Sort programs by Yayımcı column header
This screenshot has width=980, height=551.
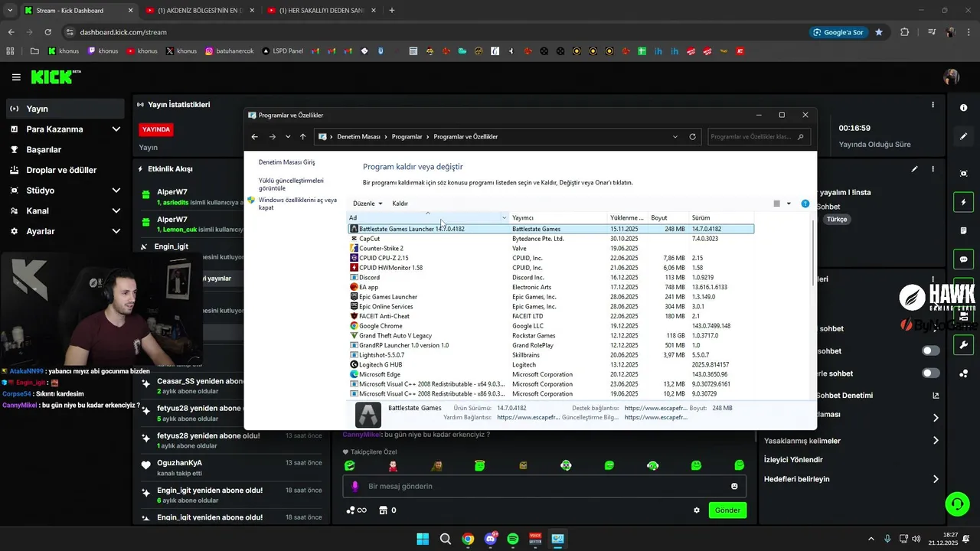tap(559, 218)
